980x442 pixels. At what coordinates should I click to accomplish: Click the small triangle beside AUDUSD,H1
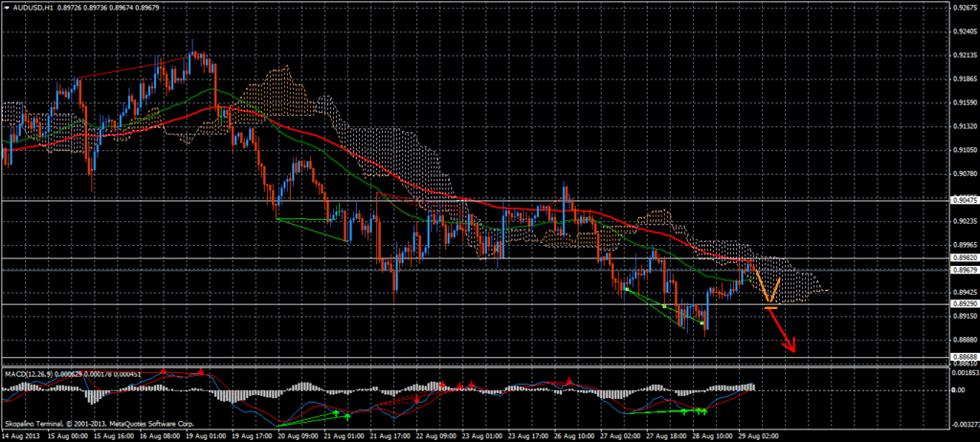[7, 7]
